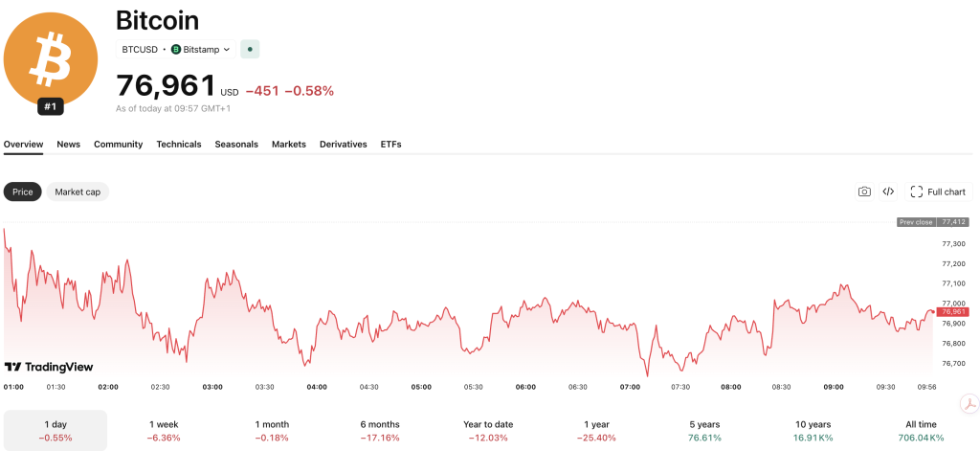Click the 07:00 time axis label

[630, 387]
